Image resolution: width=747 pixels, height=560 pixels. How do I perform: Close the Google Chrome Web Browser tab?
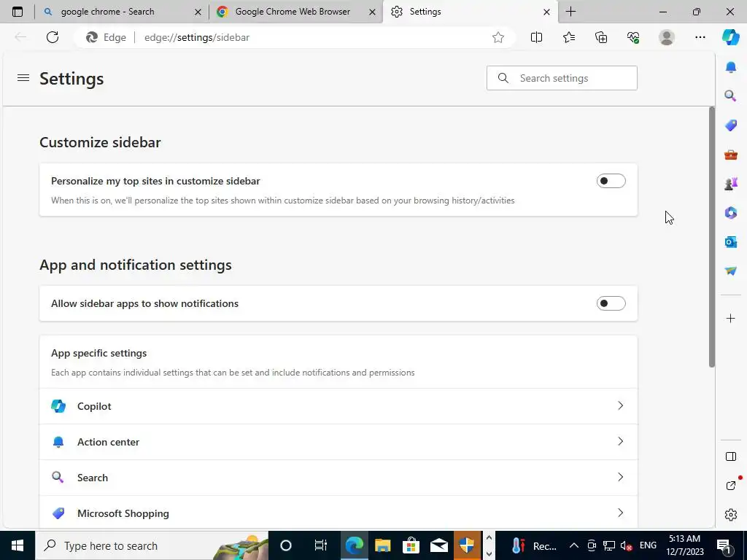373,12
